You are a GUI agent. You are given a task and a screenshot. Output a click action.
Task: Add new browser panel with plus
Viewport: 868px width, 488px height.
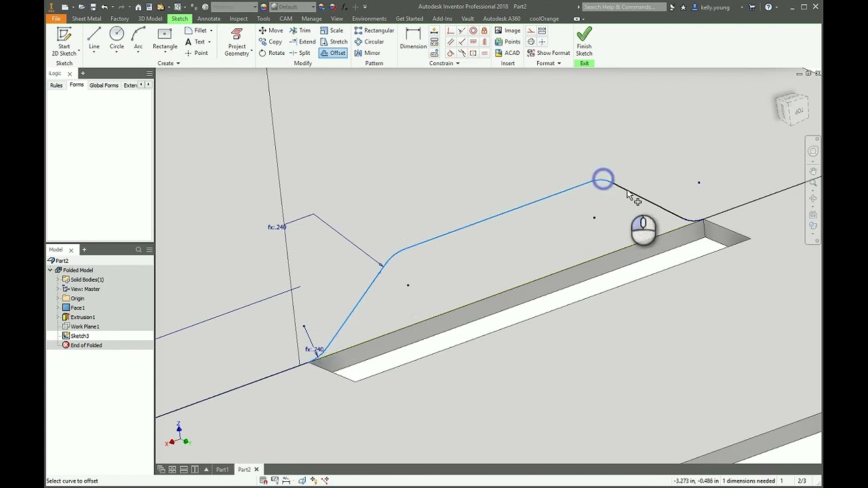[84, 249]
